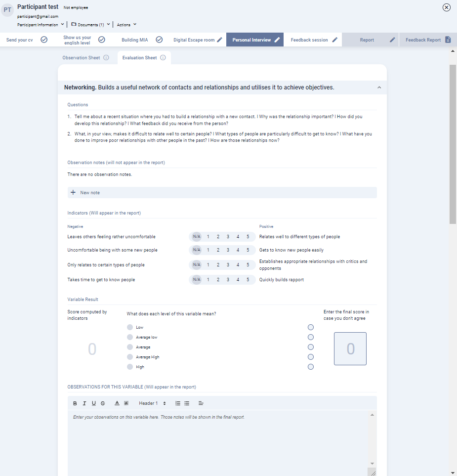Select the High level radio button
Viewport: 457px width, 476px height.
(x=310, y=367)
